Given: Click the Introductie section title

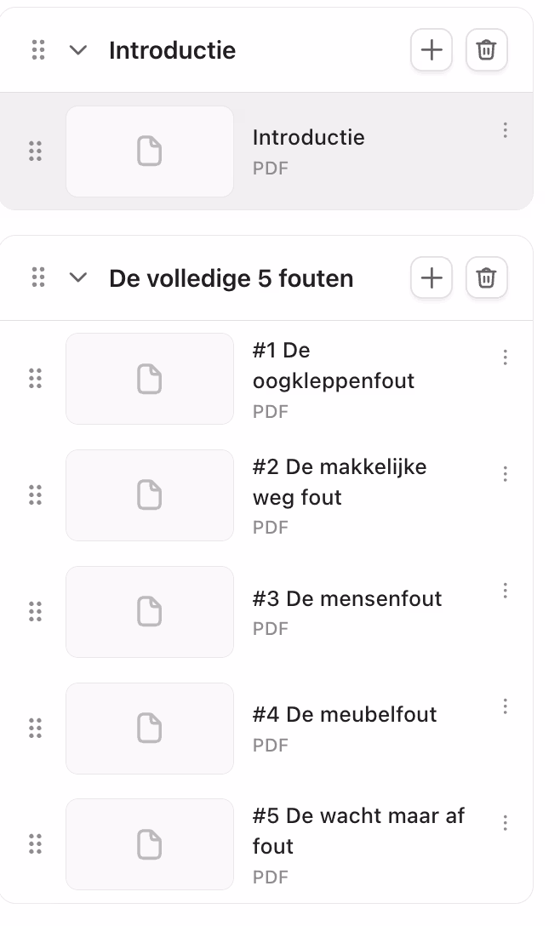Looking at the screenshot, I should pos(172,51).
